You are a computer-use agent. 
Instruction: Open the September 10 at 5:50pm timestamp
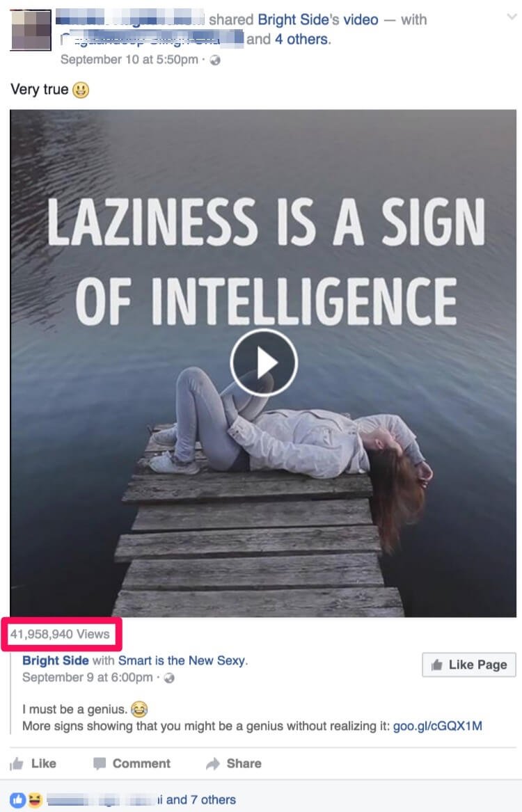click(x=129, y=60)
